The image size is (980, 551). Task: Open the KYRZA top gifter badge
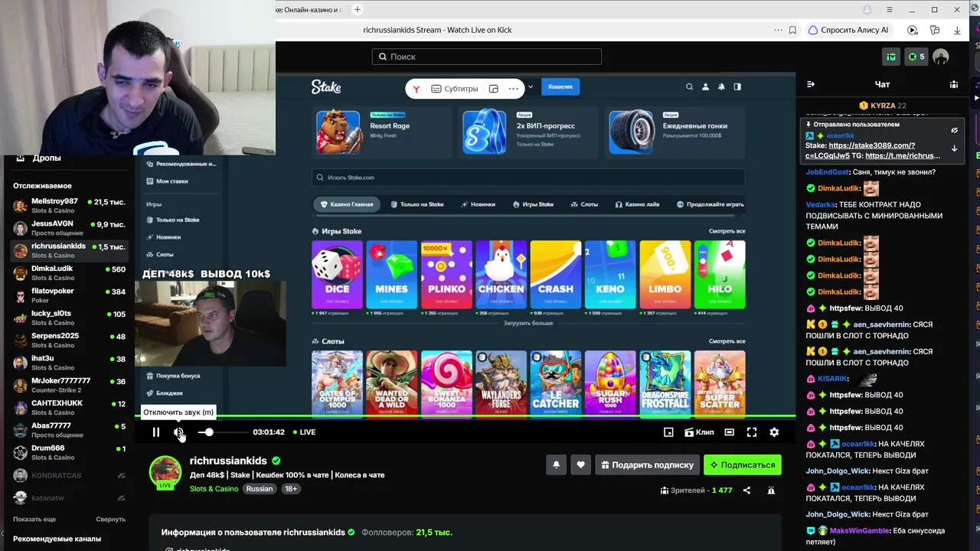click(x=883, y=106)
